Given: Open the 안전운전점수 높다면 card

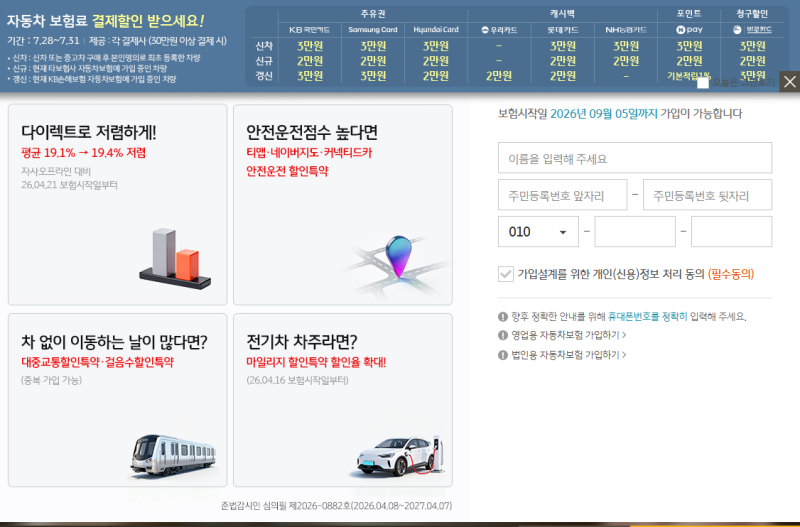Looking at the screenshot, I should [x=343, y=205].
